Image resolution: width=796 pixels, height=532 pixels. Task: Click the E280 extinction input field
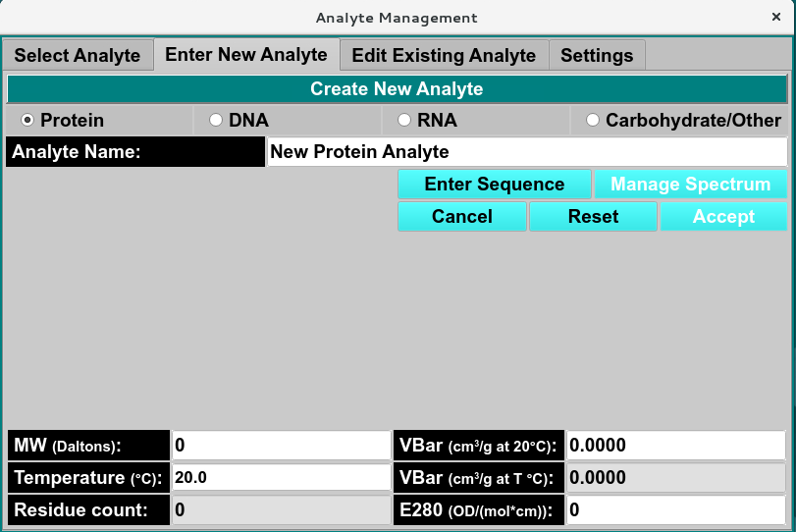click(x=675, y=510)
